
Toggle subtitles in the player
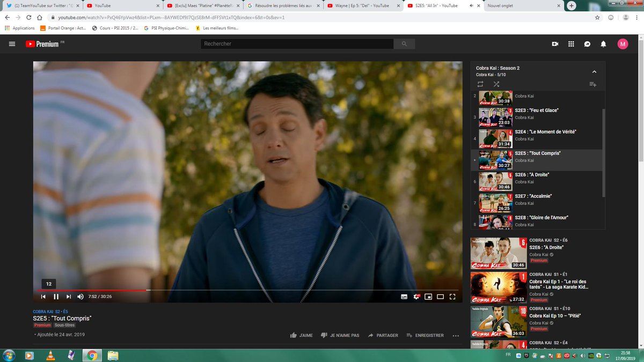click(404, 297)
